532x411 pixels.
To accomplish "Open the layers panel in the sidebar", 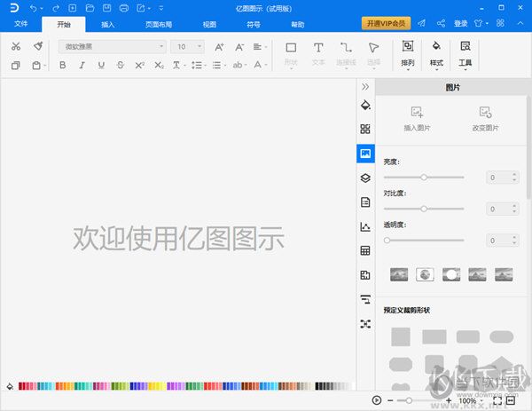I will (364, 178).
